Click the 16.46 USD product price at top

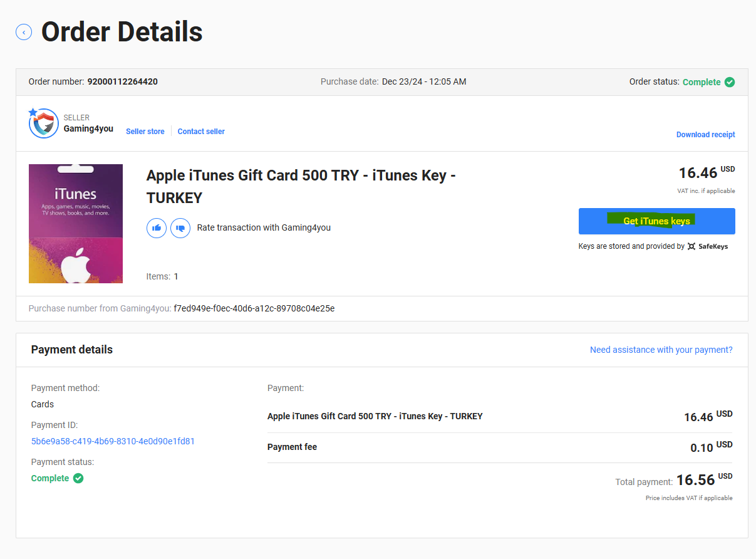707,172
